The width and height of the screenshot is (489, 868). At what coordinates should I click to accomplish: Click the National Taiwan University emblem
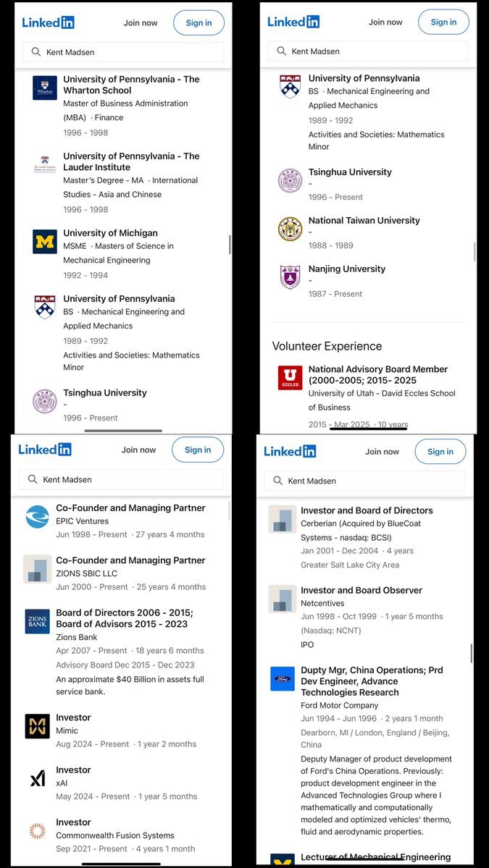coord(290,229)
